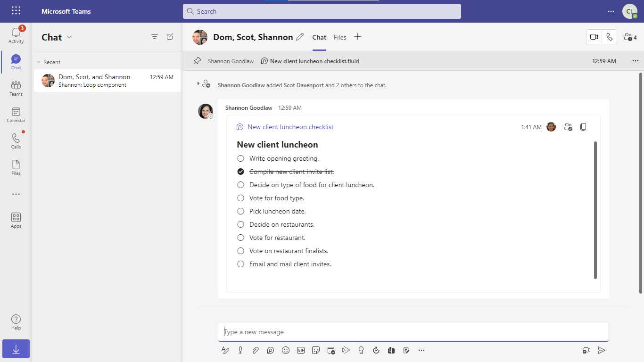Viewport: 644px width, 362px height.
Task: Open the Teams section
Action: [16, 88]
